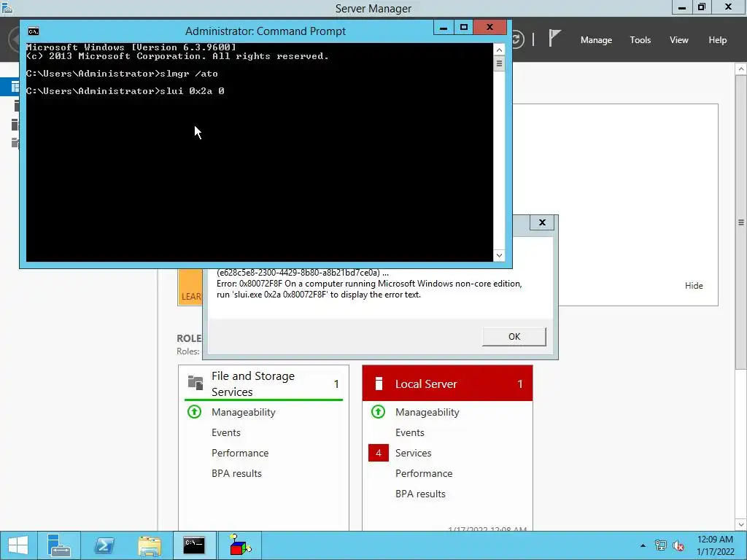Click the Dashboard icon in Server Manager sidebar
The width and height of the screenshot is (747, 560).
(x=15, y=87)
